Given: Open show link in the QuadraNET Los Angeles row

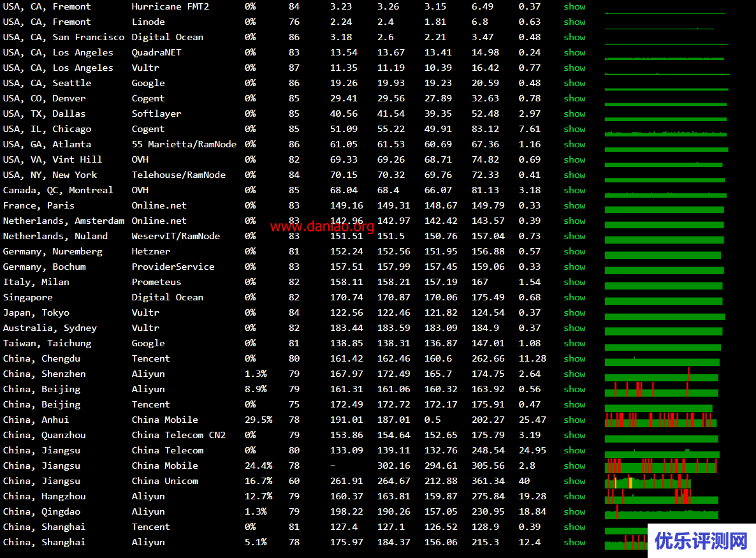Looking at the screenshot, I should tap(574, 52).
